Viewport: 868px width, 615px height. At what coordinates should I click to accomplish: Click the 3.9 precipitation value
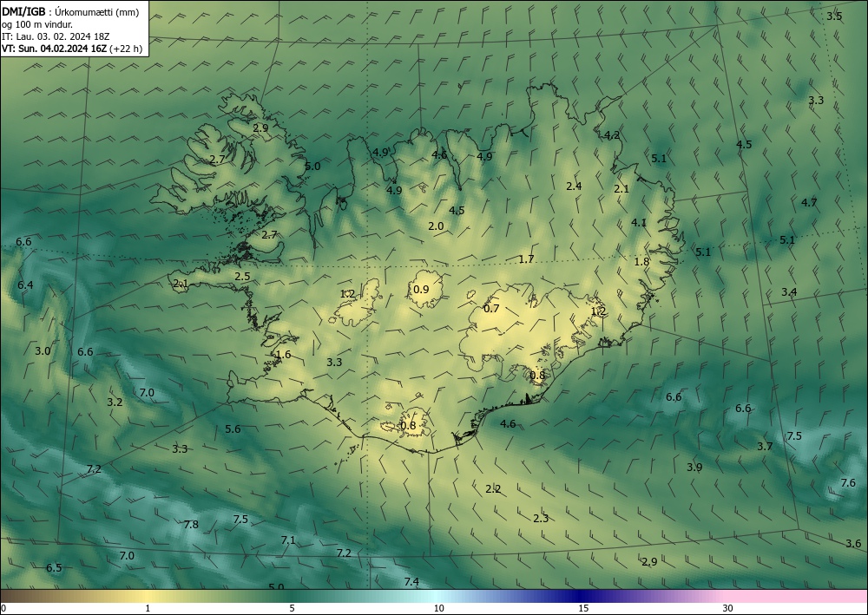(x=694, y=467)
